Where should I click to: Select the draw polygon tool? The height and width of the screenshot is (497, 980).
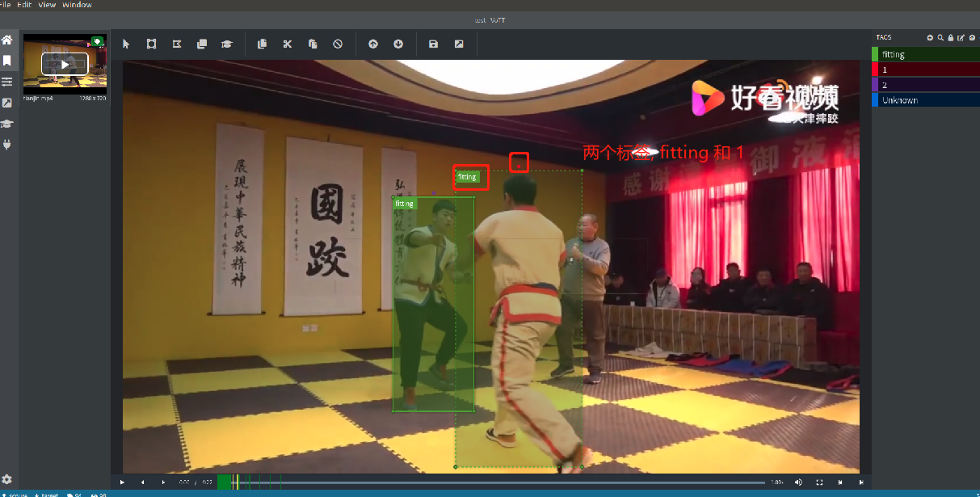click(x=177, y=44)
